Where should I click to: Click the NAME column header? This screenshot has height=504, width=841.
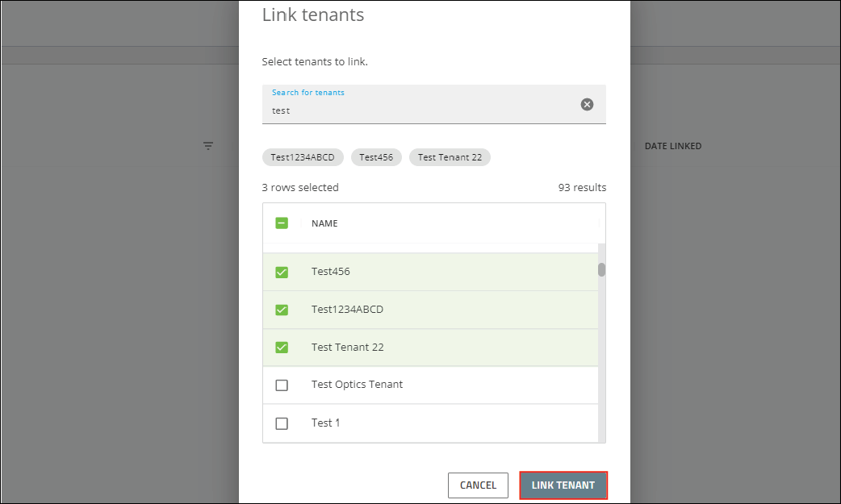pyautogui.click(x=324, y=223)
